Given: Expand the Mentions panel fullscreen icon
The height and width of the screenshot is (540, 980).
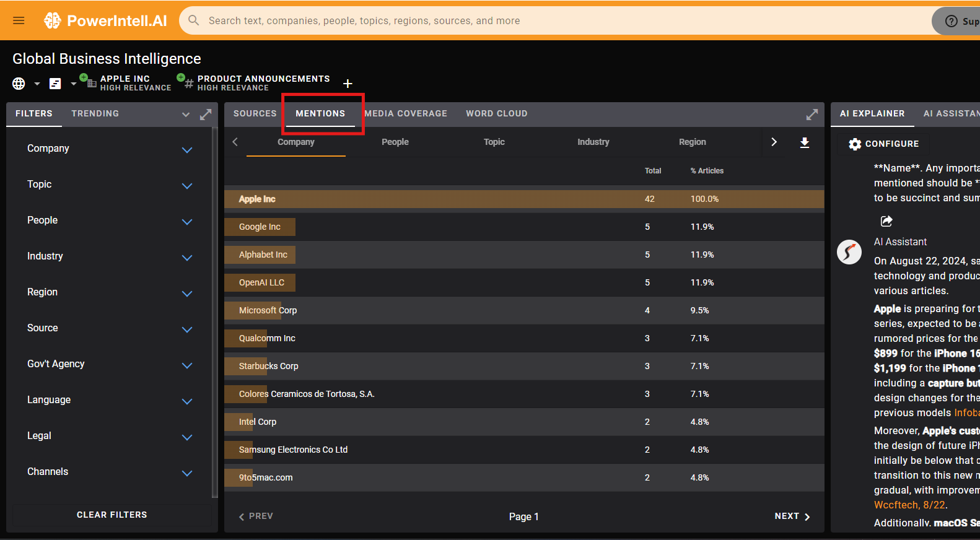Looking at the screenshot, I should 812,115.
